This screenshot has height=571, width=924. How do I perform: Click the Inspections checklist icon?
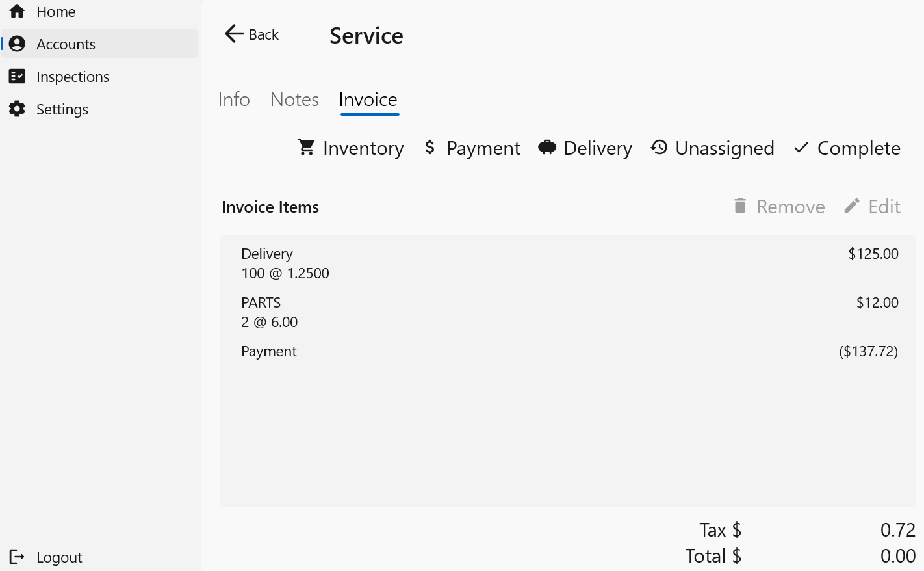17,76
